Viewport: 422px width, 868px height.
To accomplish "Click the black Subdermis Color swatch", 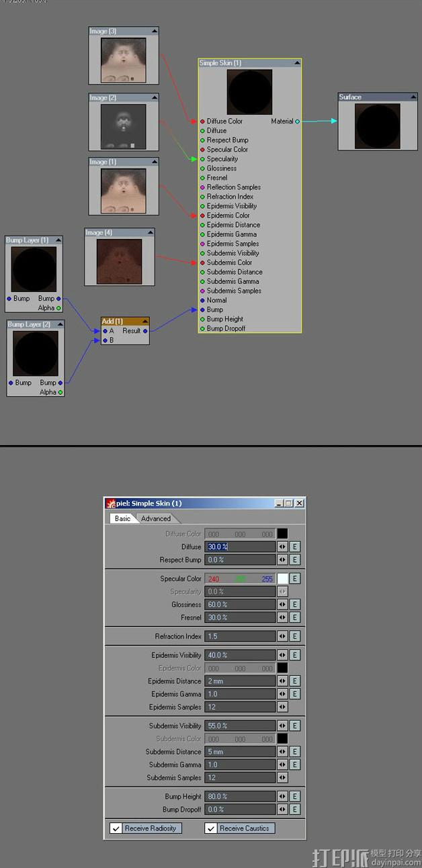I will pyautogui.click(x=282, y=738).
